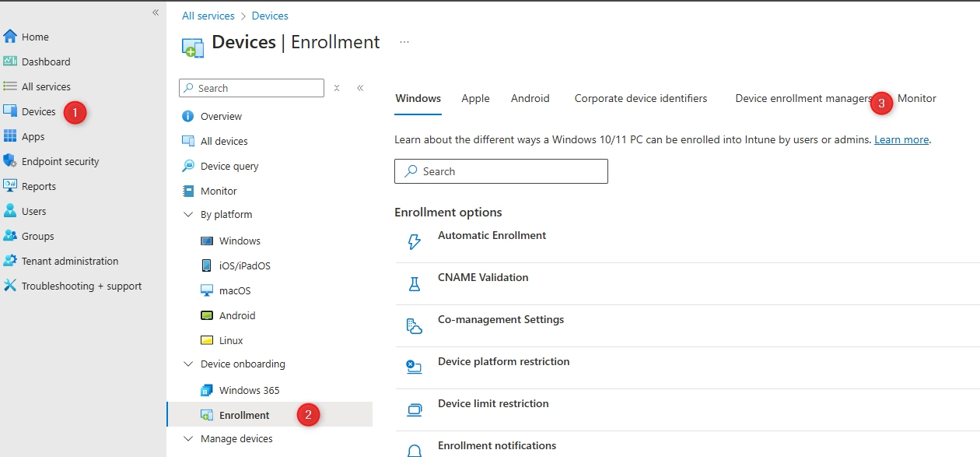Open Tenant administration label
This screenshot has height=457, width=980.
(70, 261)
